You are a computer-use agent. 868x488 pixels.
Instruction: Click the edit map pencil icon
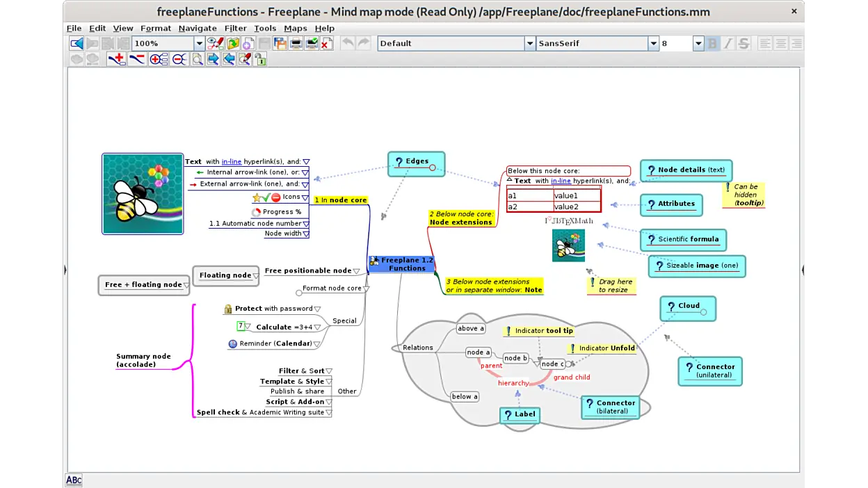[216, 43]
